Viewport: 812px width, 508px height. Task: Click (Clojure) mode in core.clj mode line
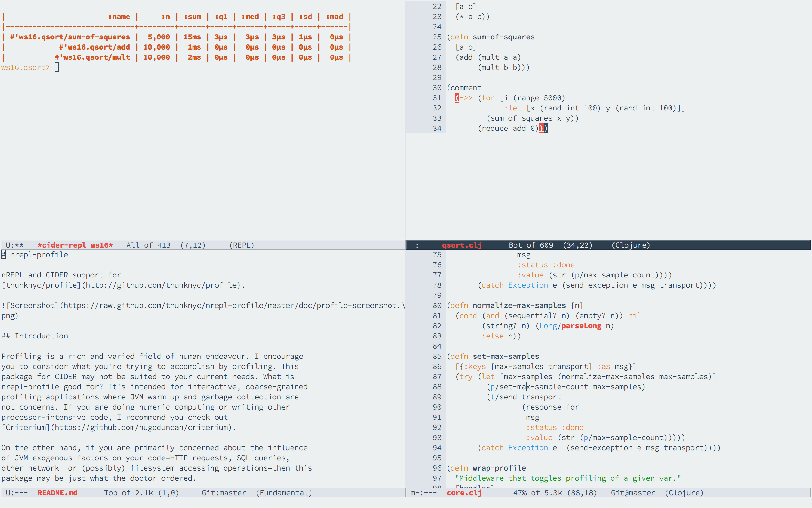pos(684,492)
